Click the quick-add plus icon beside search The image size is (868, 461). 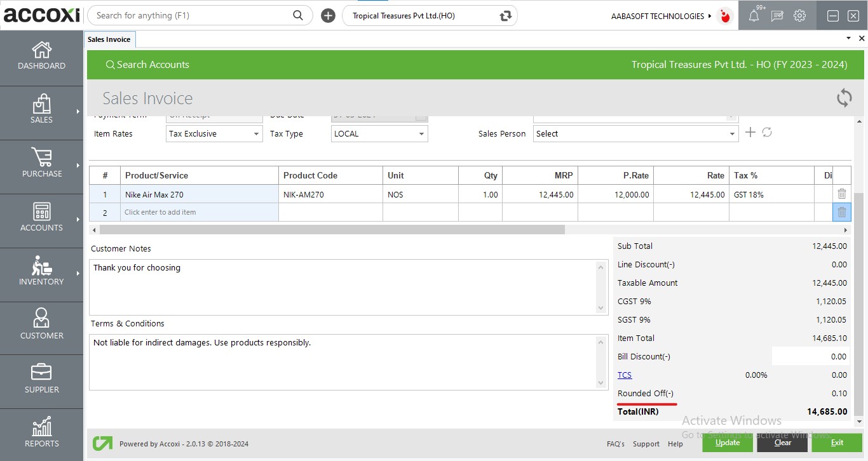328,16
